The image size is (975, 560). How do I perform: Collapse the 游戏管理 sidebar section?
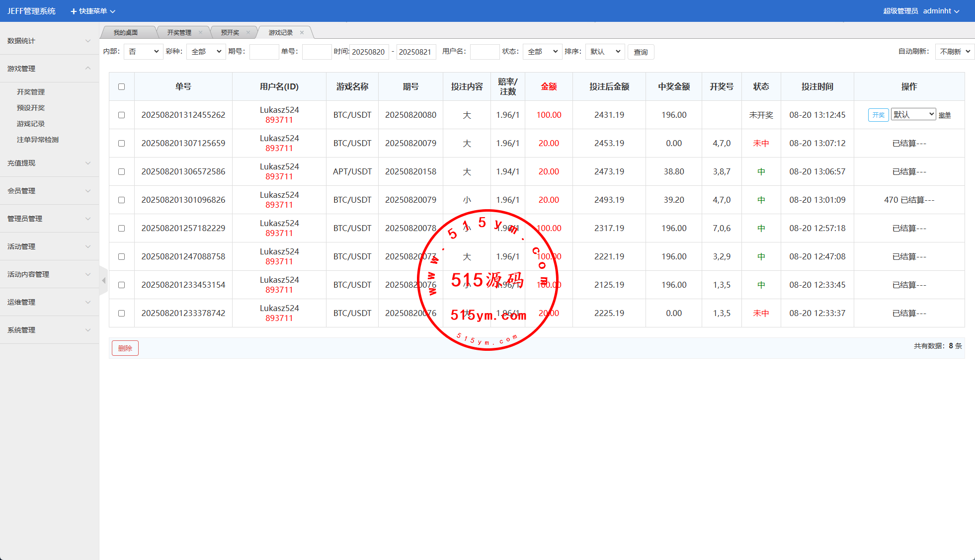[x=88, y=69]
